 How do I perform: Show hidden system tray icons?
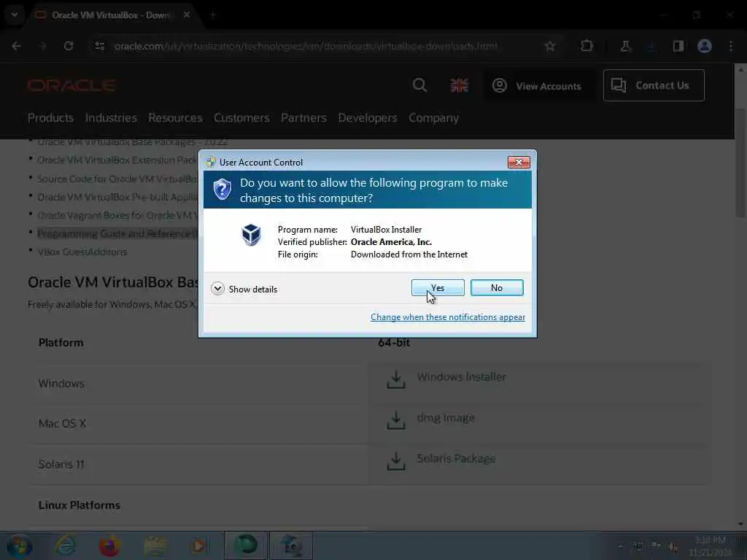coord(620,546)
